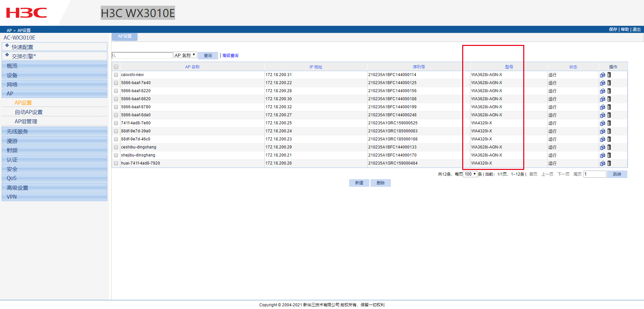Viewport: 644px width, 309px height.
Task: Select AP设置 in the sidebar submenu
Action: [x=23, y=103]
